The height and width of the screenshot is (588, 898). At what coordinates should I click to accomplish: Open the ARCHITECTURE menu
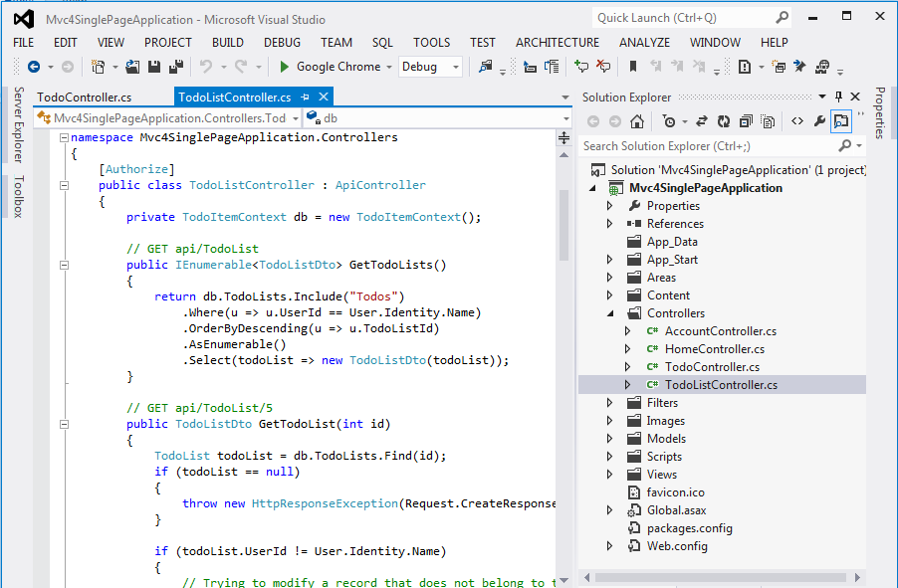tap(558, 43)
